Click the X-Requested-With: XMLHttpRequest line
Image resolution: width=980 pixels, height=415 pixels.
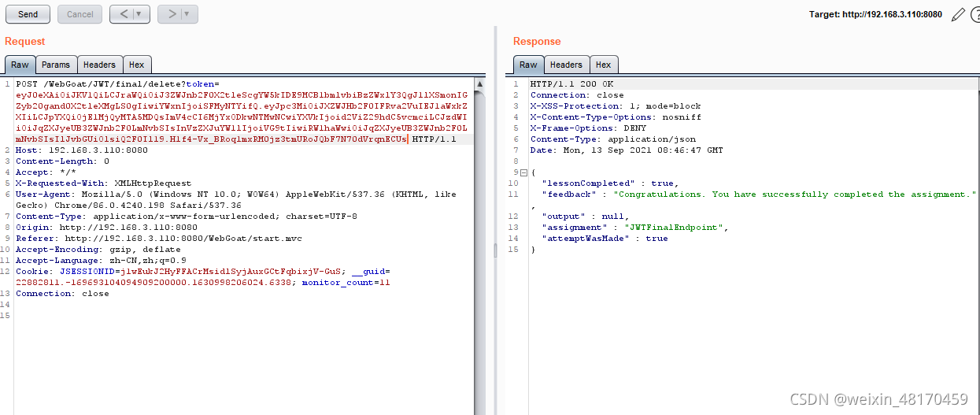point(103,183)
